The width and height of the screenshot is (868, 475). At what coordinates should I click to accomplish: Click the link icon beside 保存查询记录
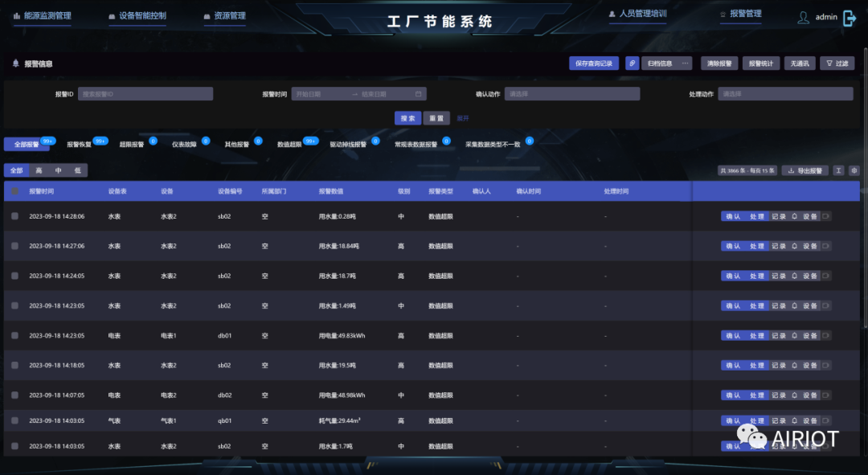633,63
